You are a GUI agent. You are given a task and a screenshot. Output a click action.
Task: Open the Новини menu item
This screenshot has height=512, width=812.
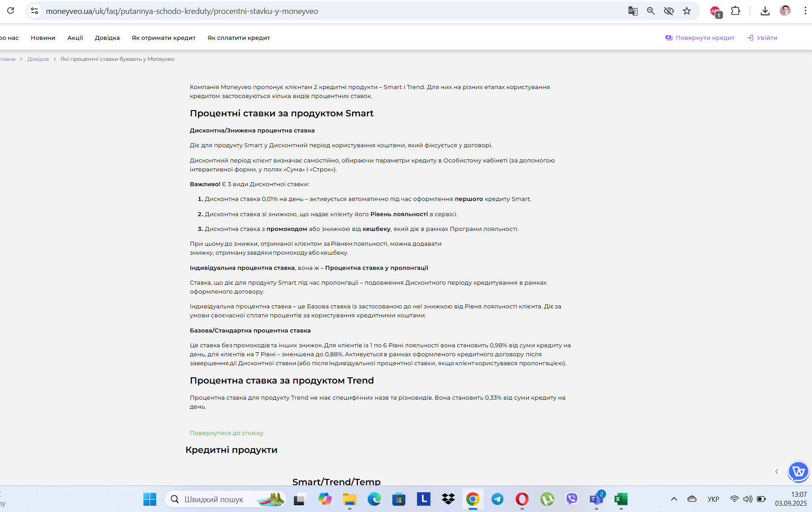point(43,38)
